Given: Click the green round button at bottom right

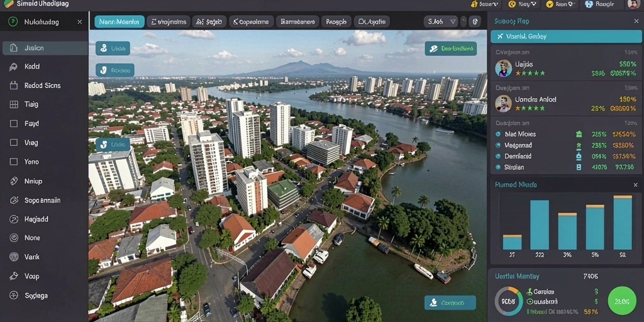Looking at the screenshot, I should (x=621, y=301).
